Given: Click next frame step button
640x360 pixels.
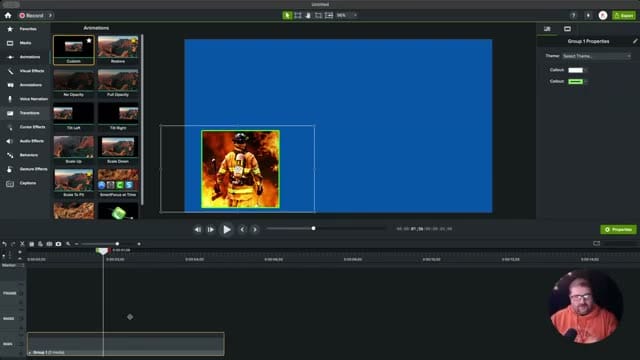Looking at the screenshot, I should click(x=211, y=230).
